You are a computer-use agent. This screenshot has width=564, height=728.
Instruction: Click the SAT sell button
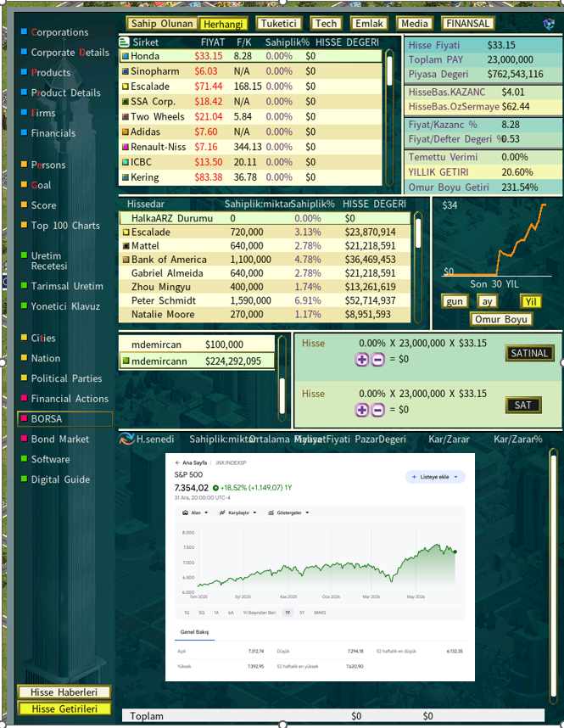coord(522,405)
